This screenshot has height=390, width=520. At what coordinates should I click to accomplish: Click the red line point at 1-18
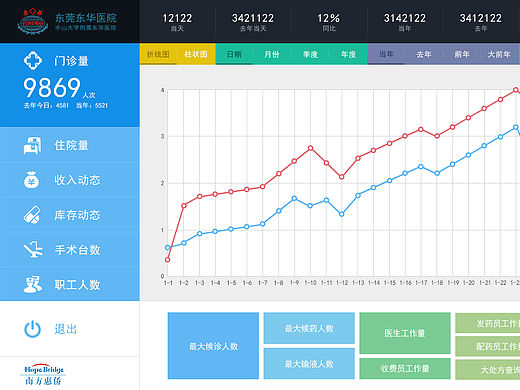point(437,136)
